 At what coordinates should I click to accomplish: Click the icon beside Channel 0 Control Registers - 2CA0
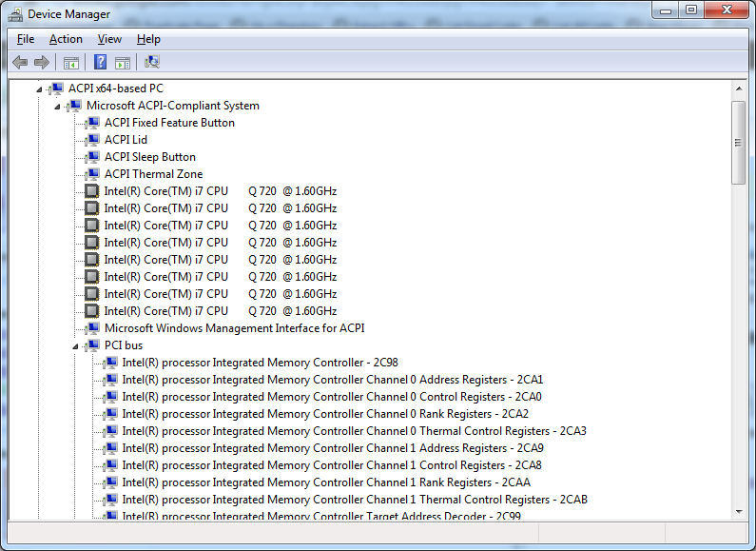pos(111,397)
